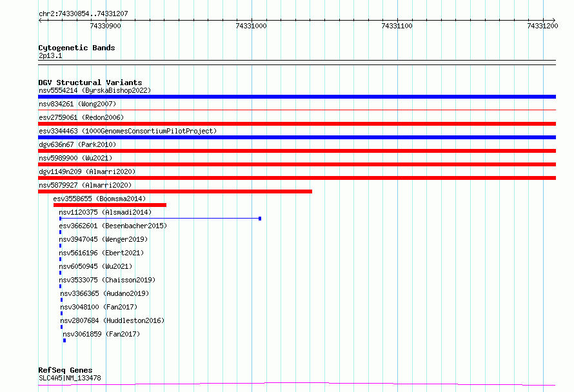Image resolution: width=574 pixels, height=392 pixels.
Task: Click the red bar for dgv636n67
Action: click(x=297, y=151)
